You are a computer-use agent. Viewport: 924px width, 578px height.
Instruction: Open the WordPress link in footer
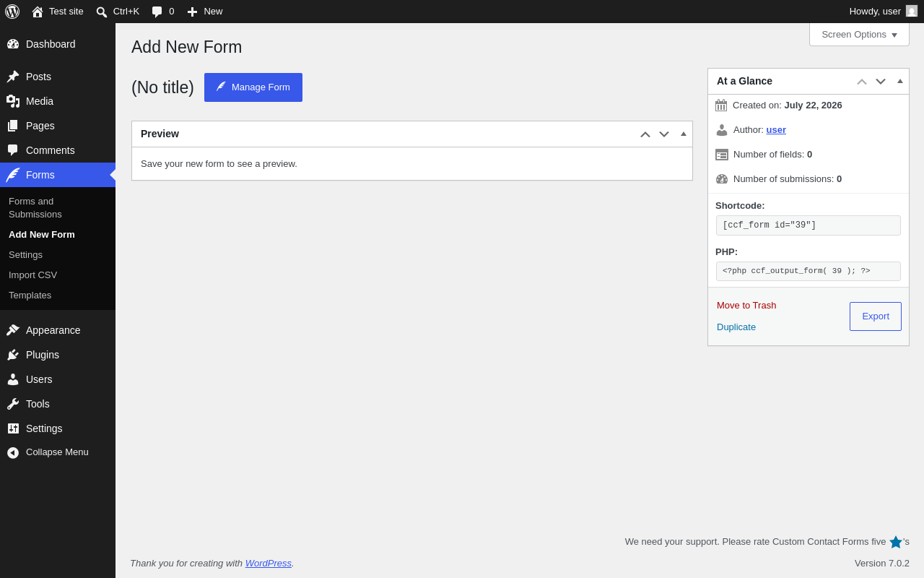tap(269, 564)
